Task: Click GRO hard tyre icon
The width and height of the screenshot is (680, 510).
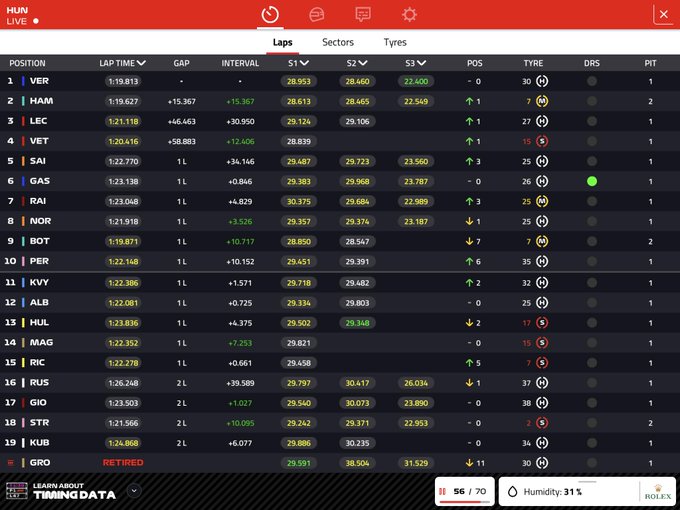Action: pyautogui.click(x=542, y=463)
